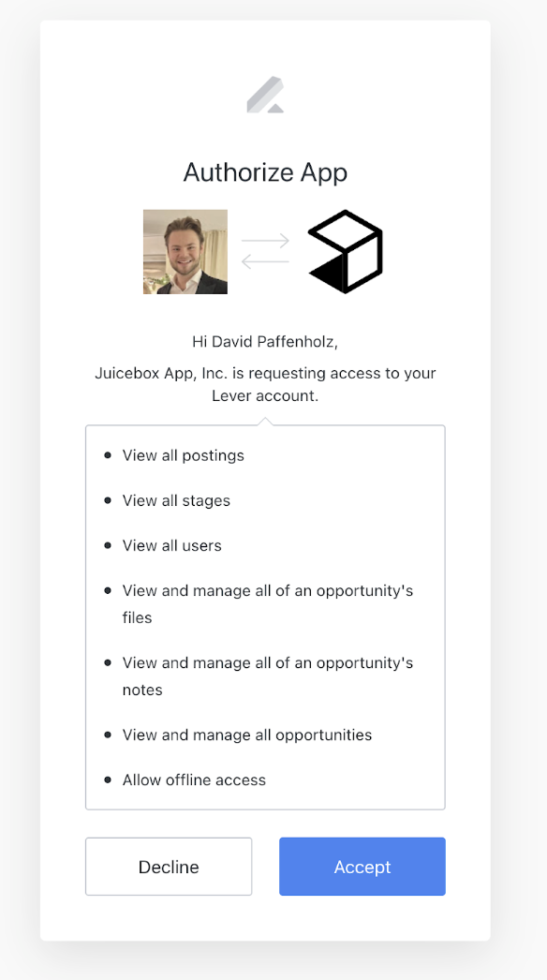547x980 pixels.
Task: Click View and manage all opportunities
Action: pos(247,735)
